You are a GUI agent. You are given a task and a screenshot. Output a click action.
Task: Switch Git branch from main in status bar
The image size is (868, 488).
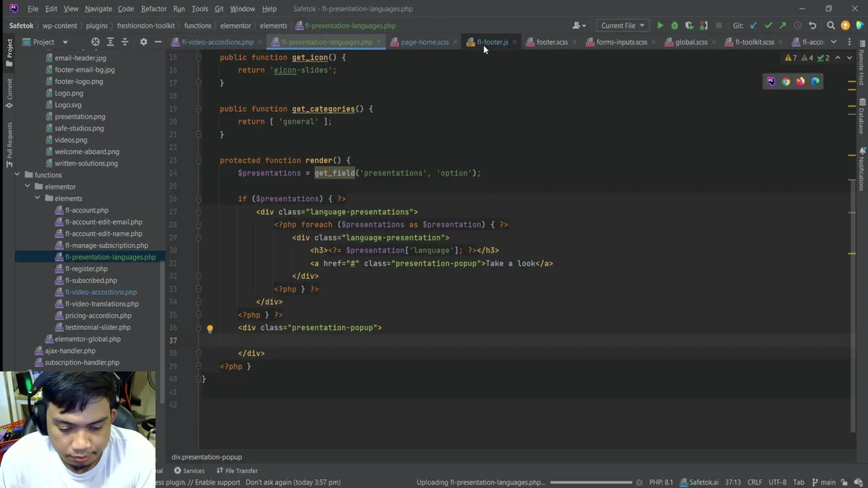pyautogui.click(x=823, y=483)
